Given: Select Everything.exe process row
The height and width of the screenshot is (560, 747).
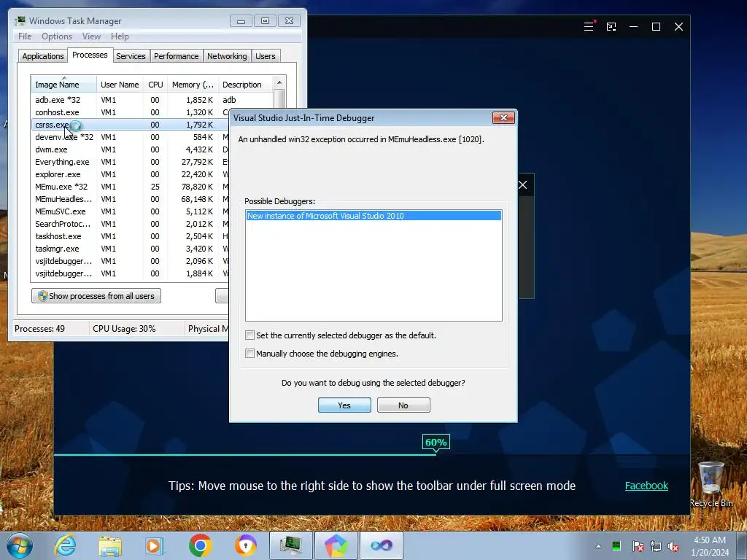Looking at the screenshot, I should (131, 161).
